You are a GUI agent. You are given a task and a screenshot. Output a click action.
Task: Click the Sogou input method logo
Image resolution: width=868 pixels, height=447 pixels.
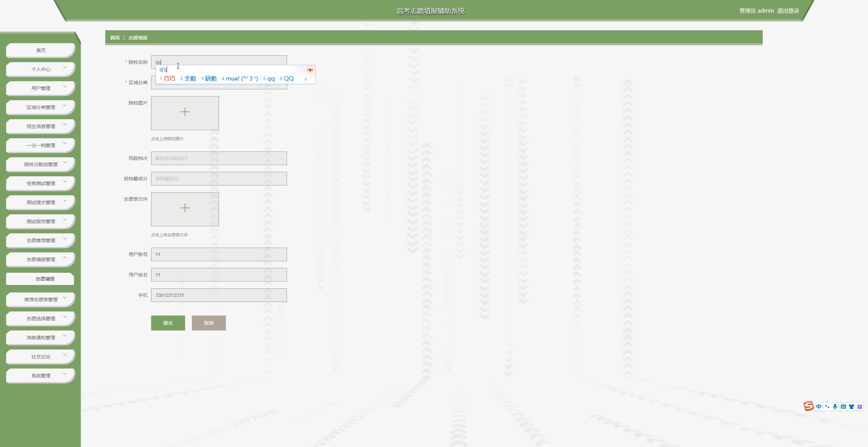(809, 406)
